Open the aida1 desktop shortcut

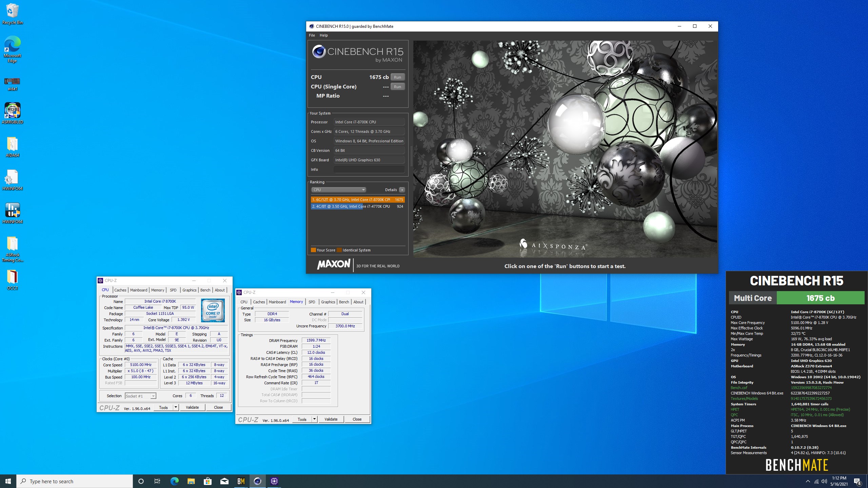tap(12, 84)
